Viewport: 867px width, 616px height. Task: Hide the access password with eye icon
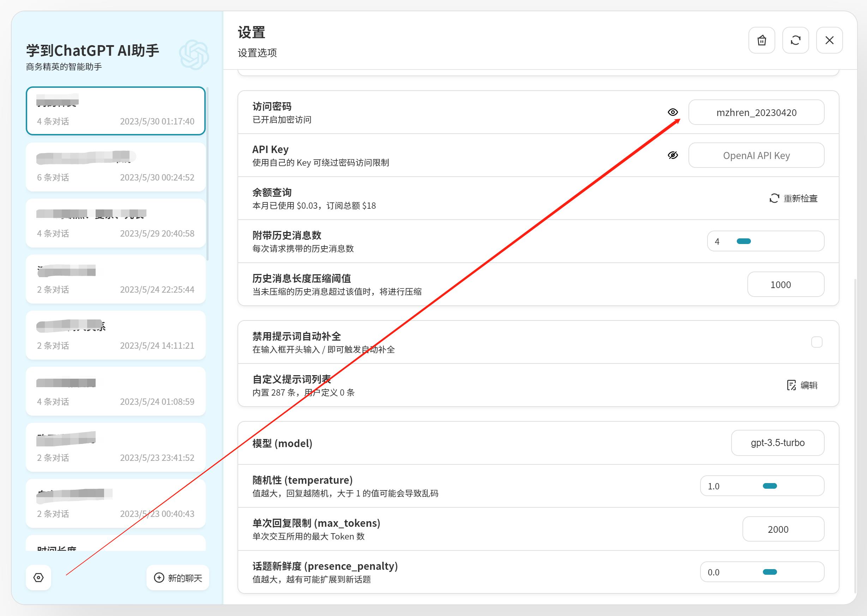click(673, 112)
